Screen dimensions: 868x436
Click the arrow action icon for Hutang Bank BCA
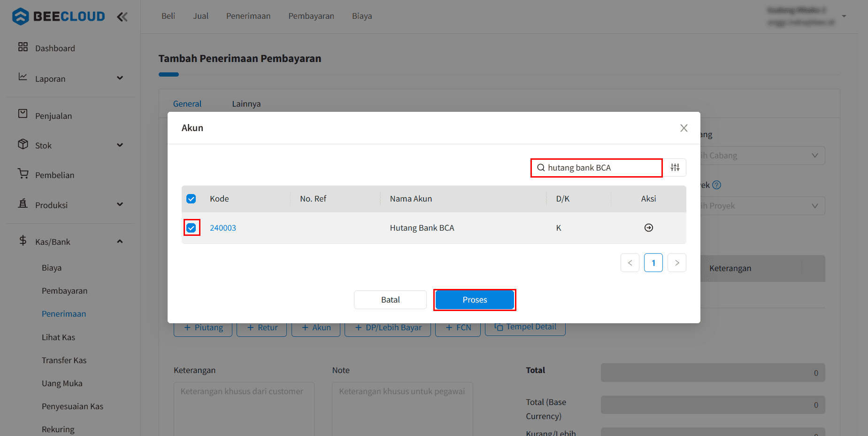[x=648, y=228]
